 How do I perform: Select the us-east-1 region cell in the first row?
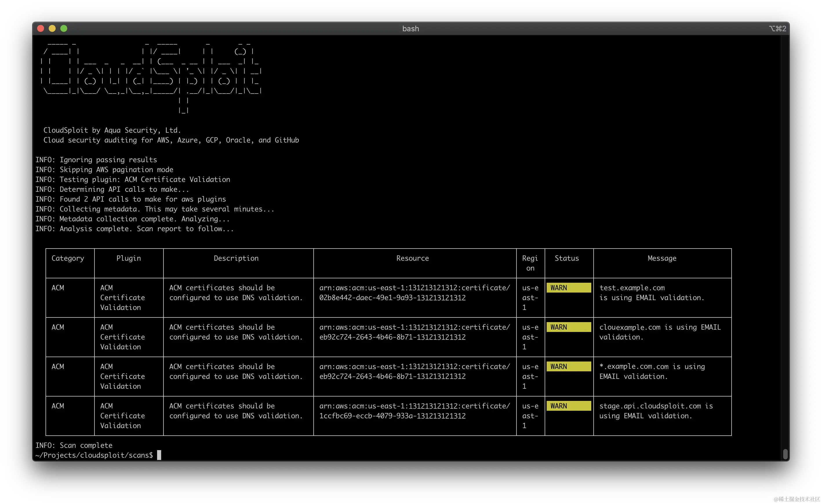pos(530,297)
